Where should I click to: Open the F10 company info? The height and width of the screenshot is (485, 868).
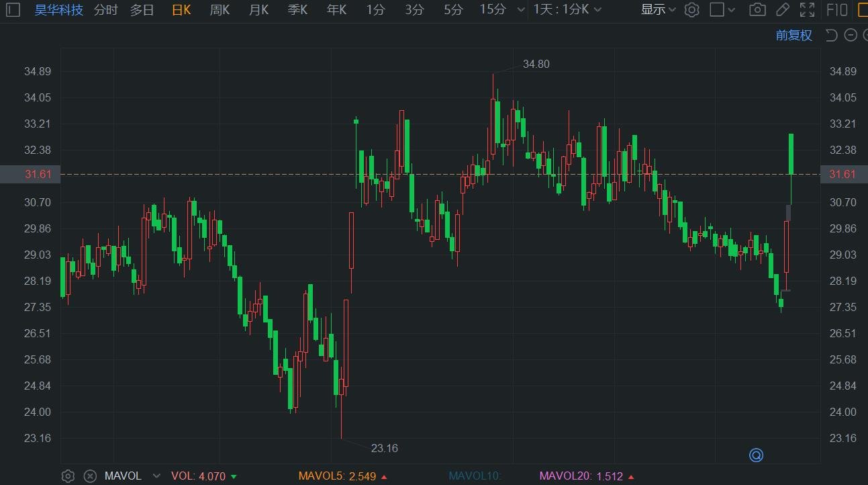point(837,10)
